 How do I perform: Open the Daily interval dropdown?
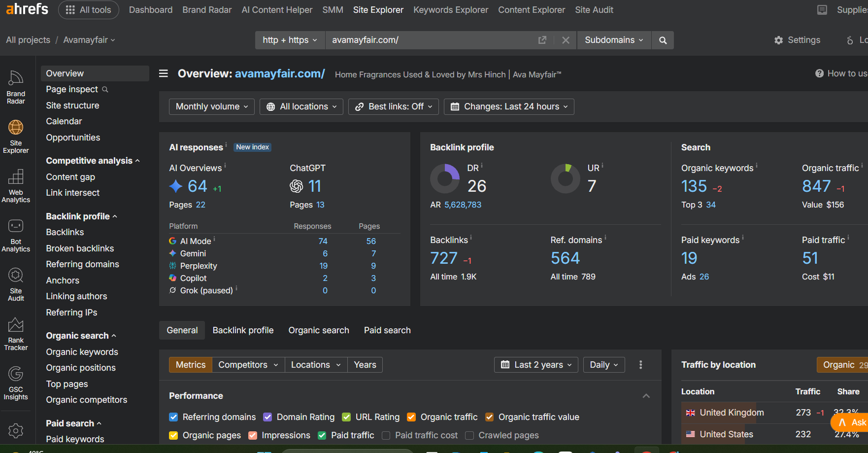pyautogui.click(x=604, y=365)
